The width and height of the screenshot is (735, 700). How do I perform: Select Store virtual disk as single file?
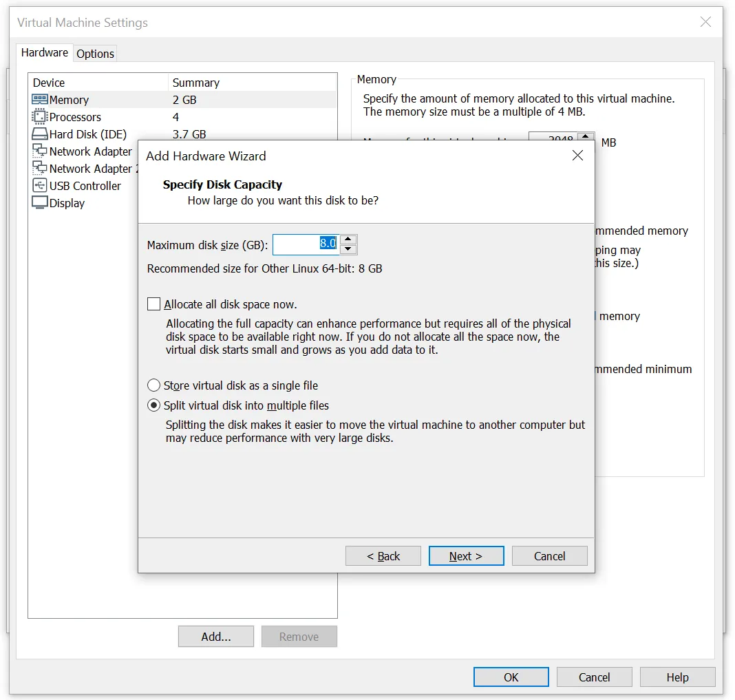(154, 385)
